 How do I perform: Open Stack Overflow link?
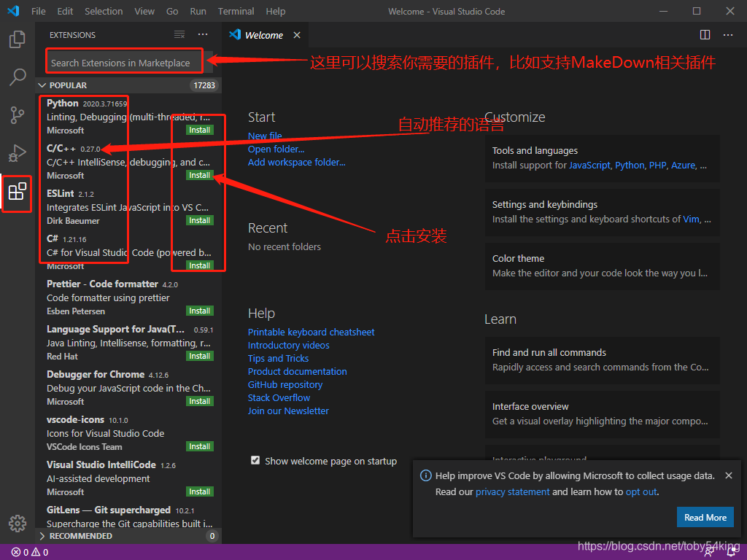pyautogui.click(x=279, y=397)
